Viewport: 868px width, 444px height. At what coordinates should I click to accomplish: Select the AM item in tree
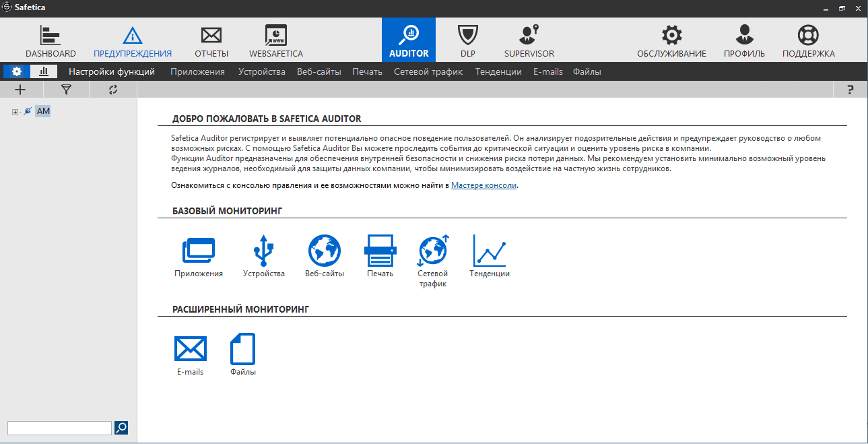43,111
